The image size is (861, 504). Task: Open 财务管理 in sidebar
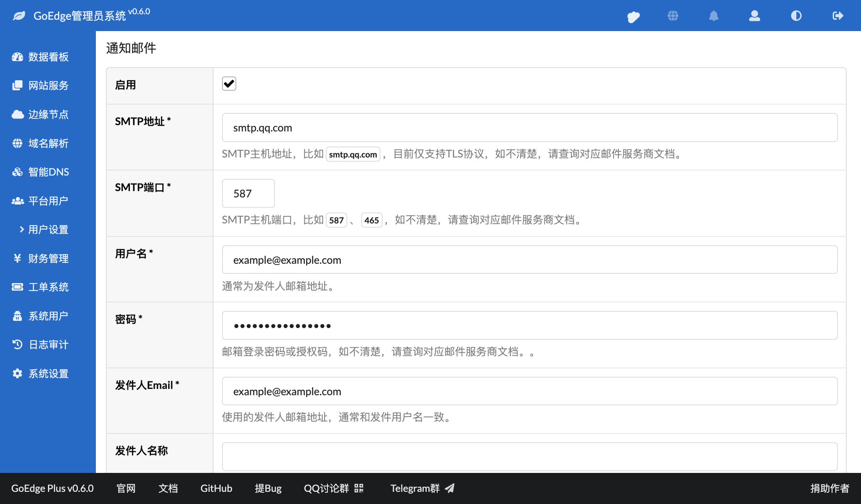[48, 258]
